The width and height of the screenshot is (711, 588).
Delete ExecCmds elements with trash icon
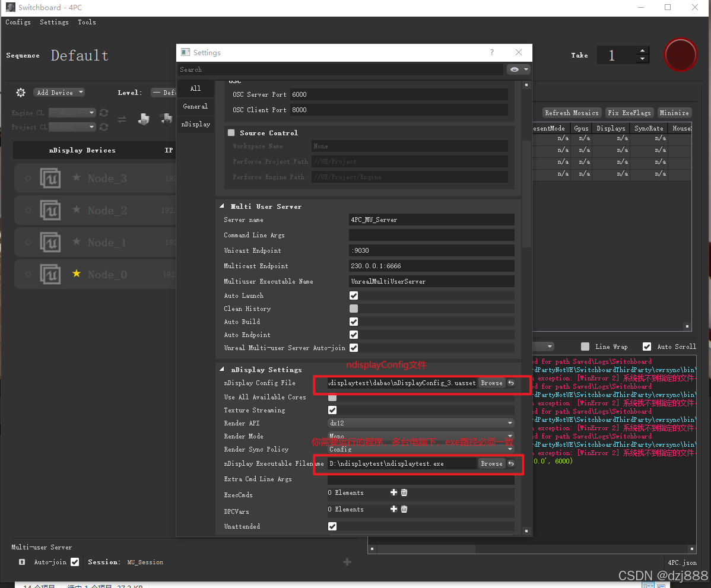click(x=404, y=492)
